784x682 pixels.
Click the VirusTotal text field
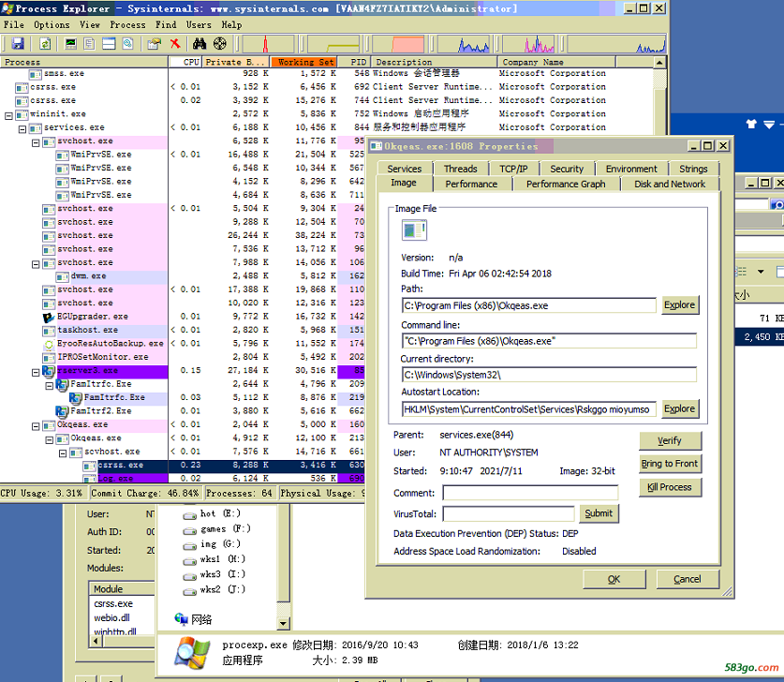(509, 514)
